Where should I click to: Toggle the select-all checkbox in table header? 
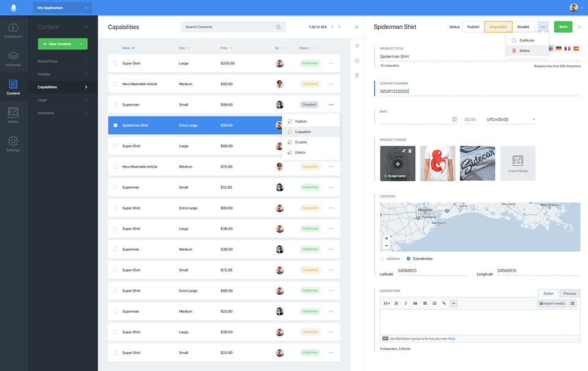[x=115, y=48]
